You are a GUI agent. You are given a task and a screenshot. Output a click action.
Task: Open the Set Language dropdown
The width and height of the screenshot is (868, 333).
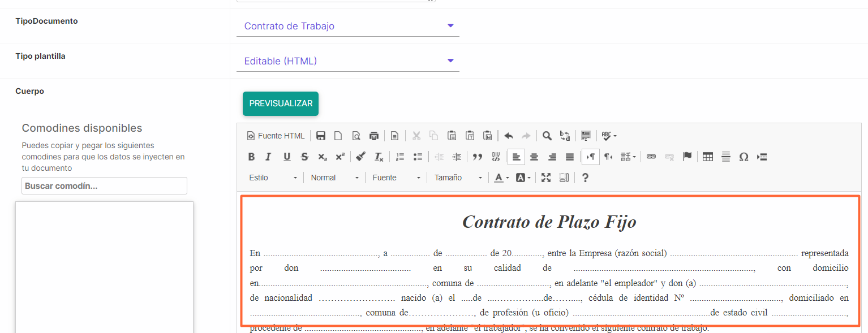(628, 157)
